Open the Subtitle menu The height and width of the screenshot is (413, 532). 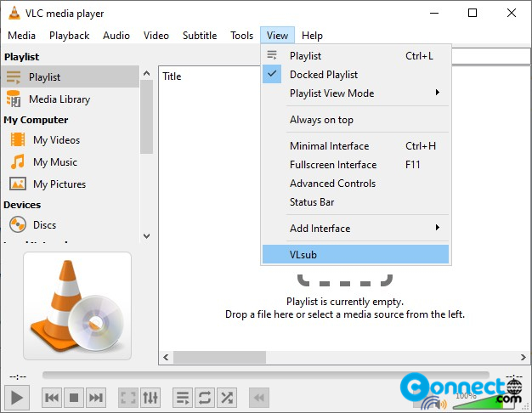click(x=200, y=36)
